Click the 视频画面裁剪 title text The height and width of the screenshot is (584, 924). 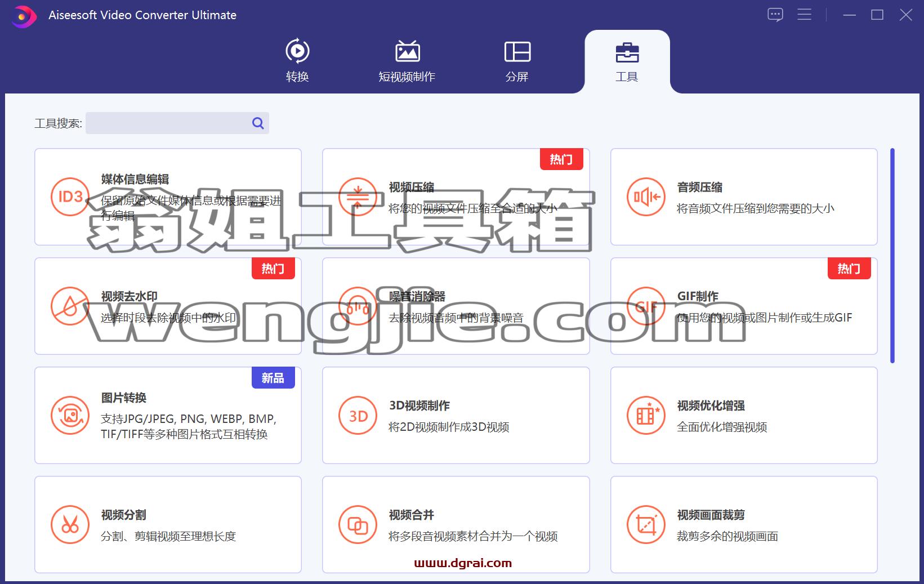(711, 515)
